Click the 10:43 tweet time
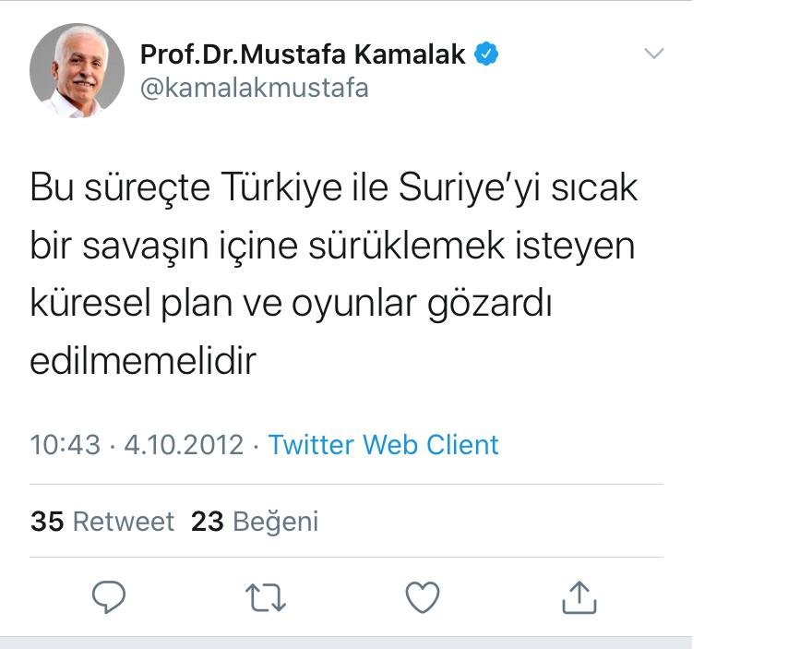Viewport: 812px width, 649px height. coord(65,445)
